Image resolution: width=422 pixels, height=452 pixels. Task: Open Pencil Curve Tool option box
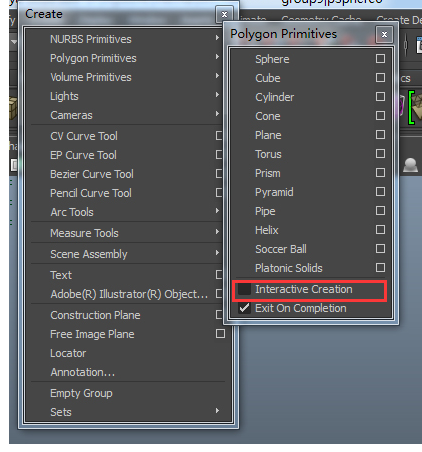point(219,193)
